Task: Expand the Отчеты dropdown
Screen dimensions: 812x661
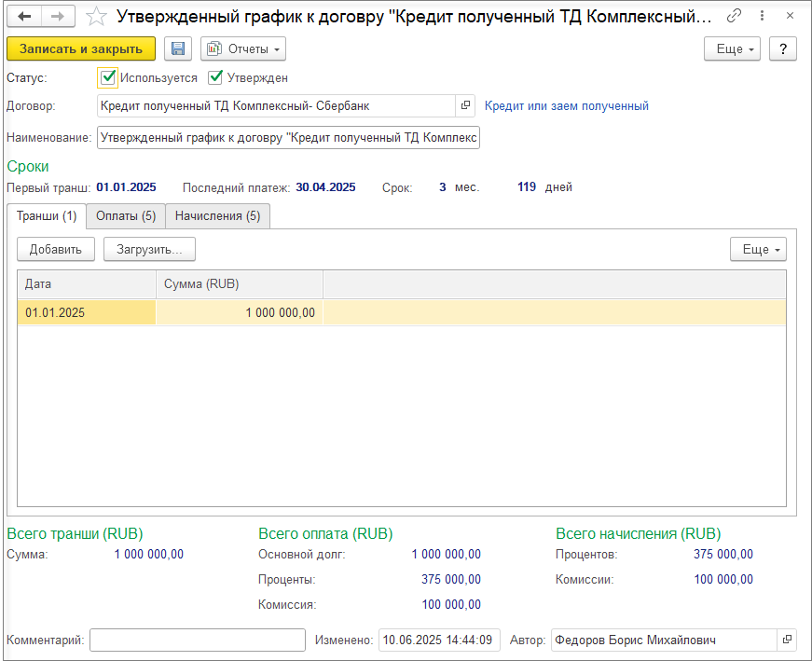Action: [243, 48]
